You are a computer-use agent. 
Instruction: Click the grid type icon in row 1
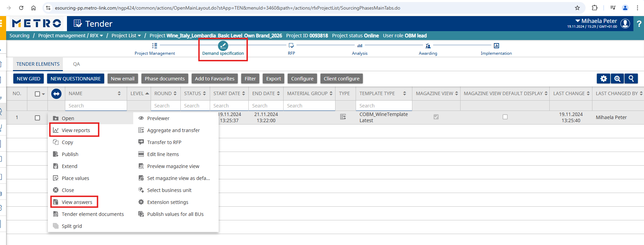(343, 117)
